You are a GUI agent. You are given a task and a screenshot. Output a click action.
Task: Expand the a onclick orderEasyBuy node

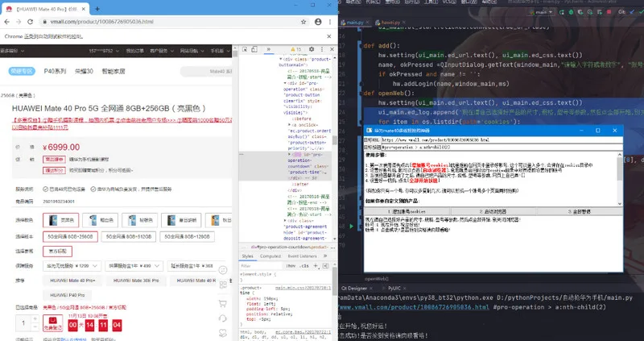coord(290,125)
